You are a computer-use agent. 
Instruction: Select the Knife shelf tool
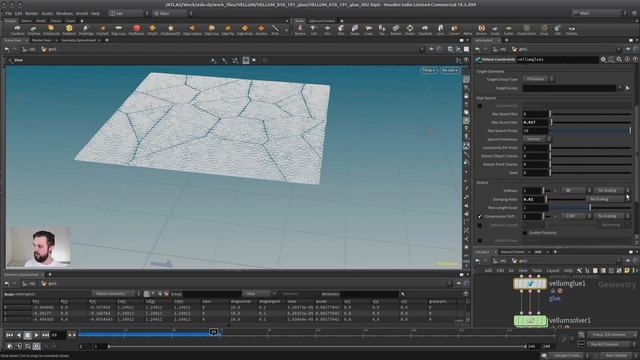pos(275,29)
